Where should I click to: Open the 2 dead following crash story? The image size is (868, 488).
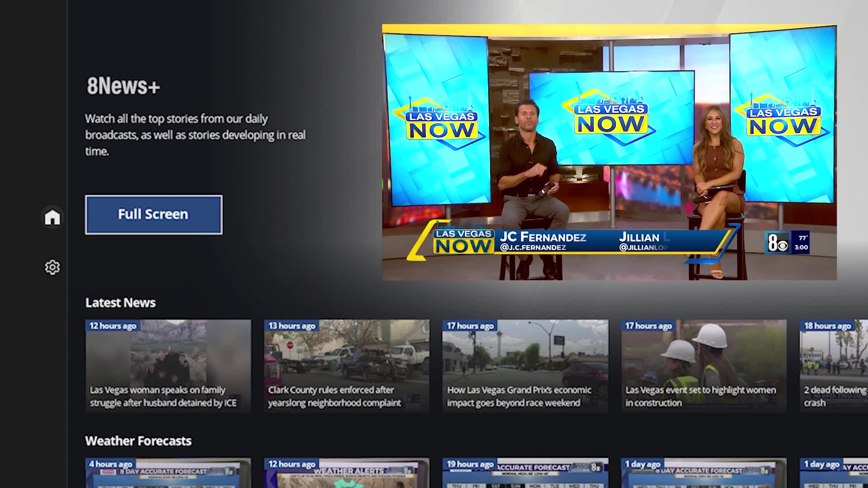(834, 366)
